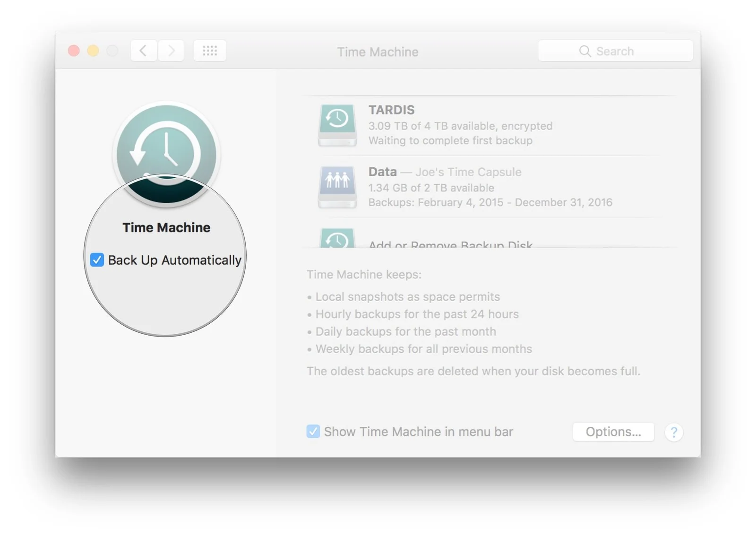Click the 'Time Machine' label under the icon

pos(166,227)
